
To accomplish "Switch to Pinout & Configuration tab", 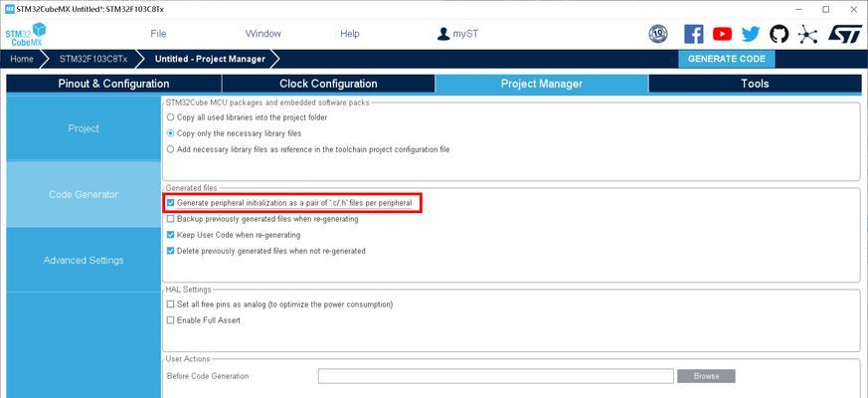I will [x=113, y=84].
